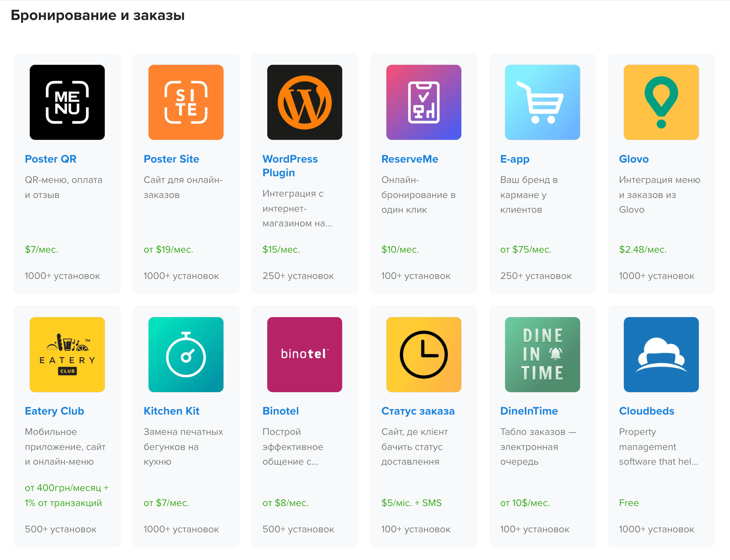Screen dimensions: 730x560
Task: Open the WordPress Plugin title link
Action: tap(290, 166)
